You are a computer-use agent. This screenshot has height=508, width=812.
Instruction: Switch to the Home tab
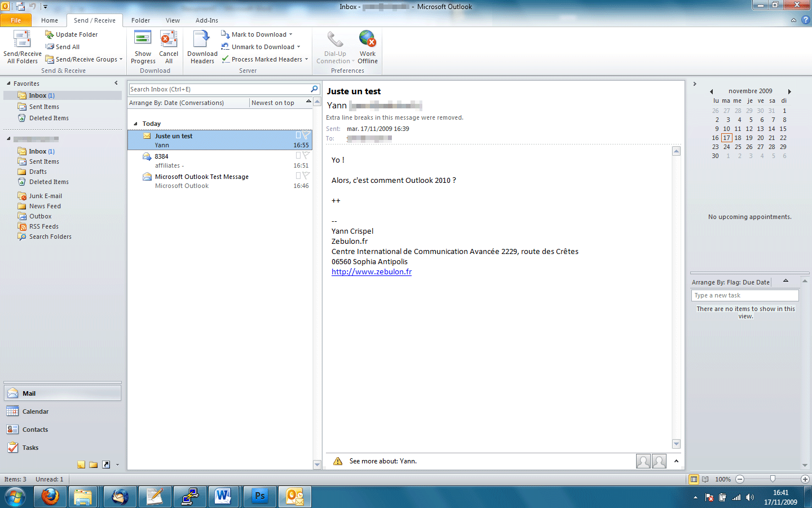[x=50, y=20]
